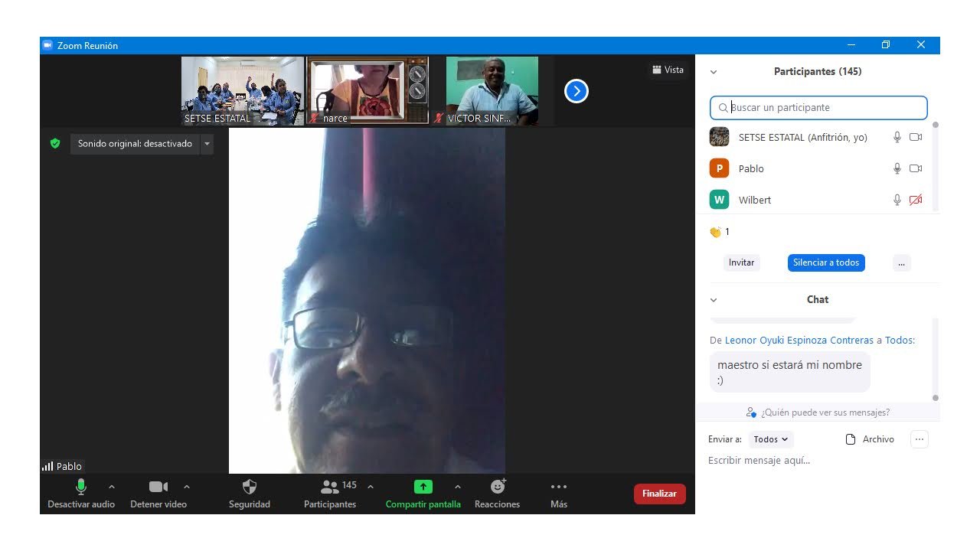Image resolution: width=980 pixels, height=551 pixels.
Task: Click Wilbert's green W avatar
Action: [x=719, y=200]
